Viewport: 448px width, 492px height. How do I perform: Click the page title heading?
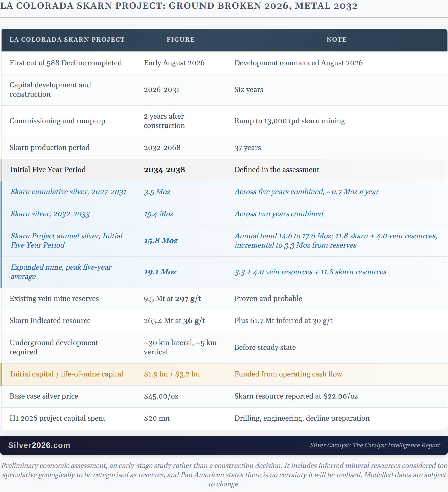pos(179,6)
